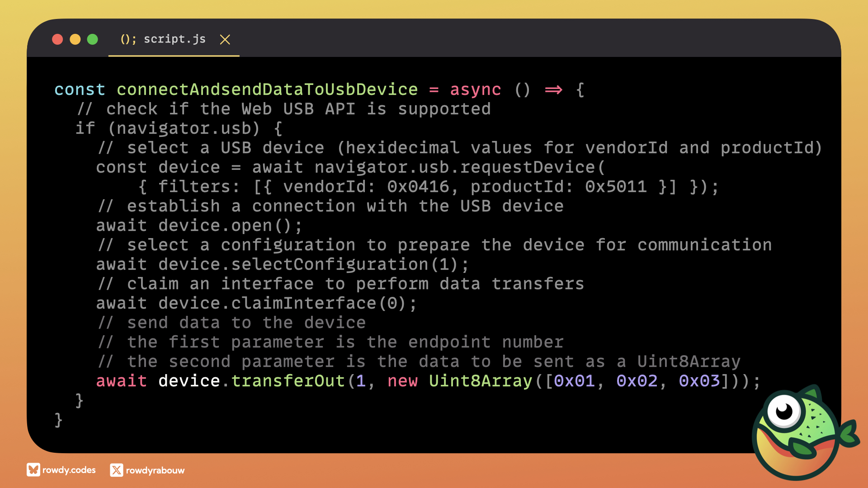Click the yellow minimize window dot
This screenshot has width=868, height=488.
tap(75, 39)
